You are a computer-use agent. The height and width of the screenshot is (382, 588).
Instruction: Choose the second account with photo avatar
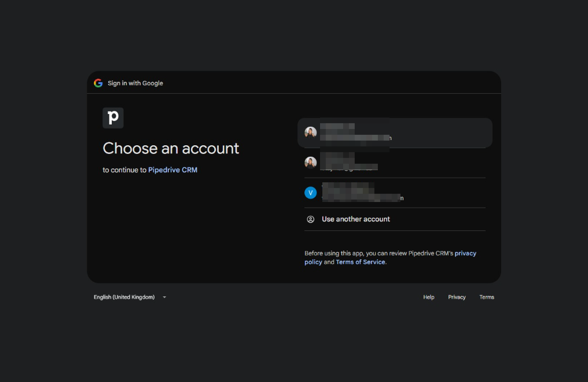(395, 163)
